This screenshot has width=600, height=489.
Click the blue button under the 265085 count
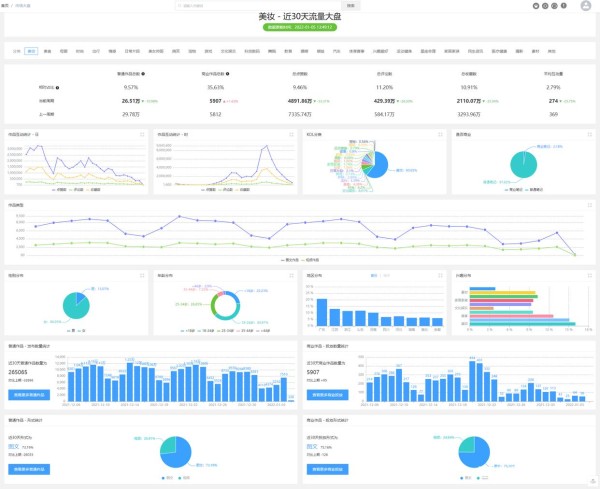point(29,395)
